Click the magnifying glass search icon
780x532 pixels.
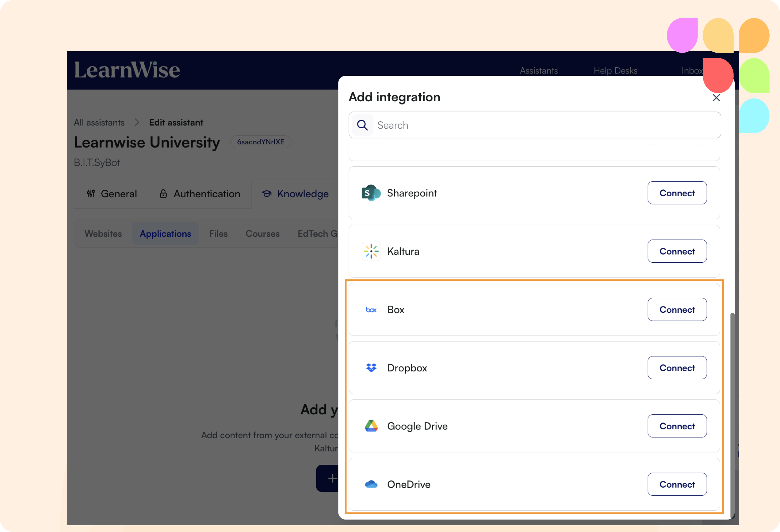pos(362,125)
